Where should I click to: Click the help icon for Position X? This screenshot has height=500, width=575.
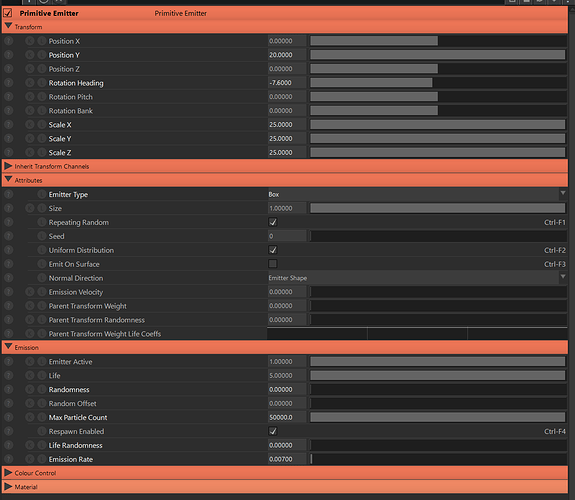click(8, 41)
